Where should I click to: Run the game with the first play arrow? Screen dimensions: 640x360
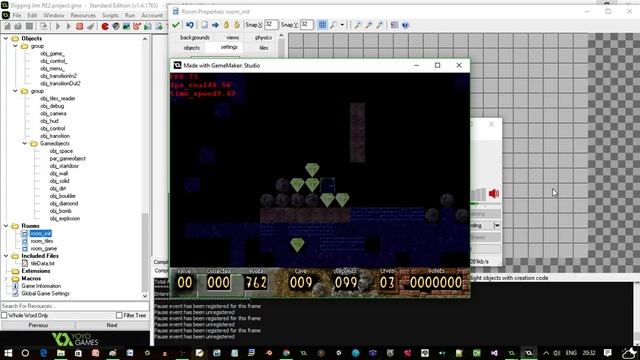click(x=58, y=27)
